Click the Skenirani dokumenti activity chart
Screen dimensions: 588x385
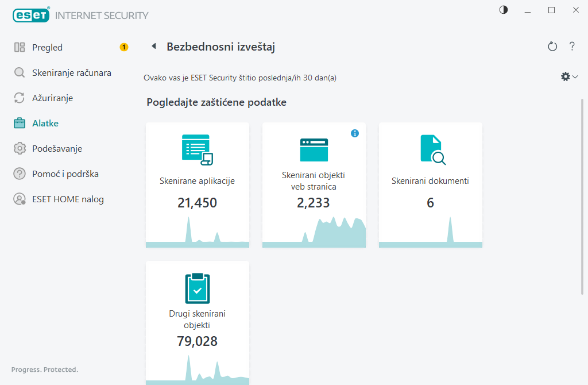431,232
